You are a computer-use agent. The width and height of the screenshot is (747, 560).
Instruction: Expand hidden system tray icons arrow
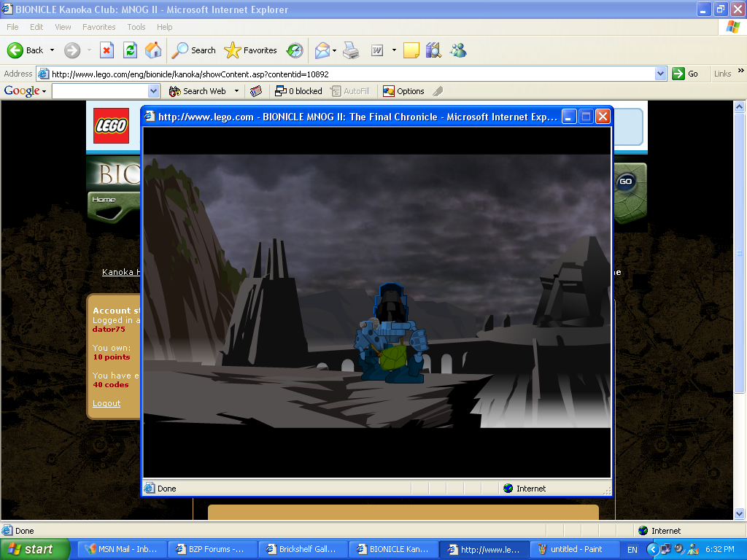[652, 550]
